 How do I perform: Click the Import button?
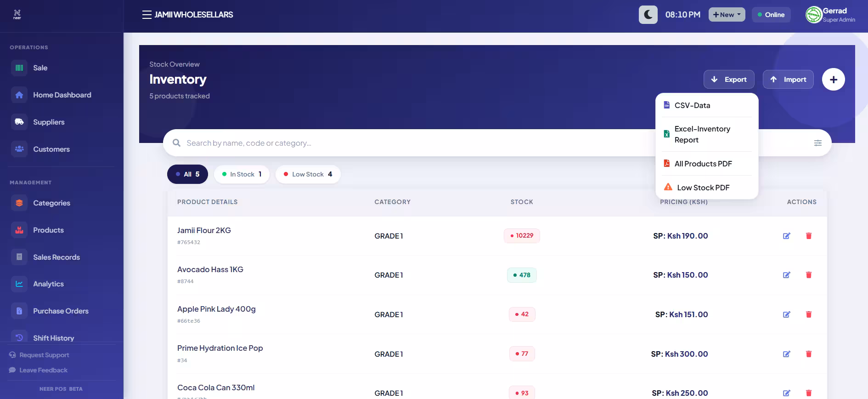pyautogui.click(x=788, y=80)
